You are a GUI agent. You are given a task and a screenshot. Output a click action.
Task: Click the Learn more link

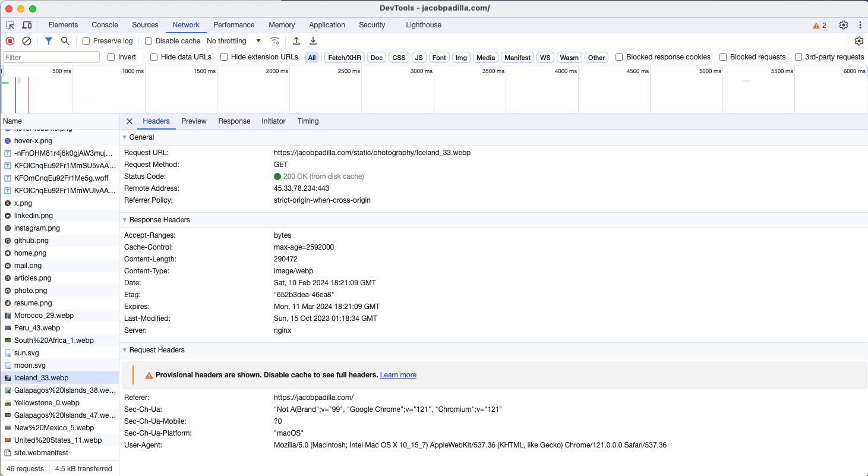398,375
